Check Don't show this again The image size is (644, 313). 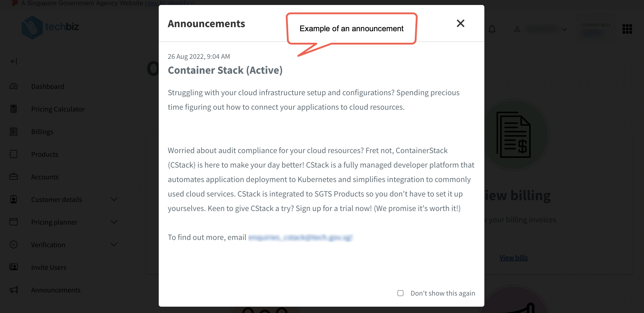point(400,293)
